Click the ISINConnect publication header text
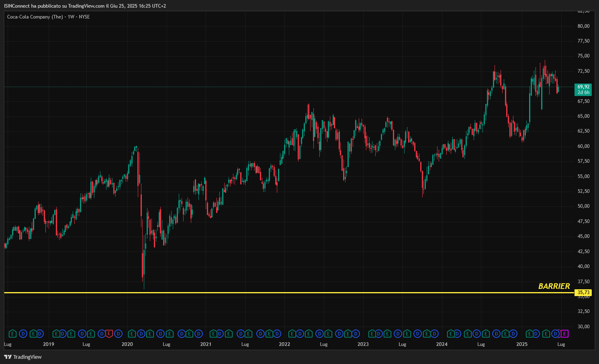599x364 pixels. tap(85, 6)
